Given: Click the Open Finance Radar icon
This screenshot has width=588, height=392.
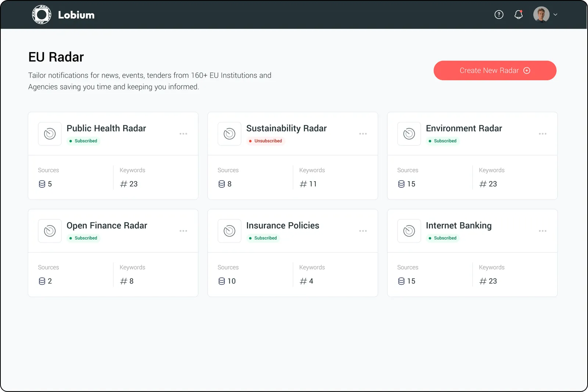Looking at the screenshot, I should point(50,231).
